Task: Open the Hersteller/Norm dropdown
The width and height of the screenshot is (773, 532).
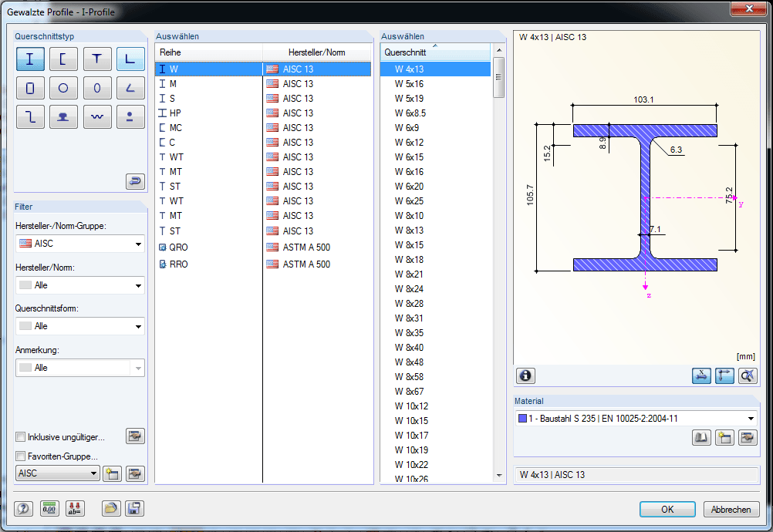Action: click(80, 285)
